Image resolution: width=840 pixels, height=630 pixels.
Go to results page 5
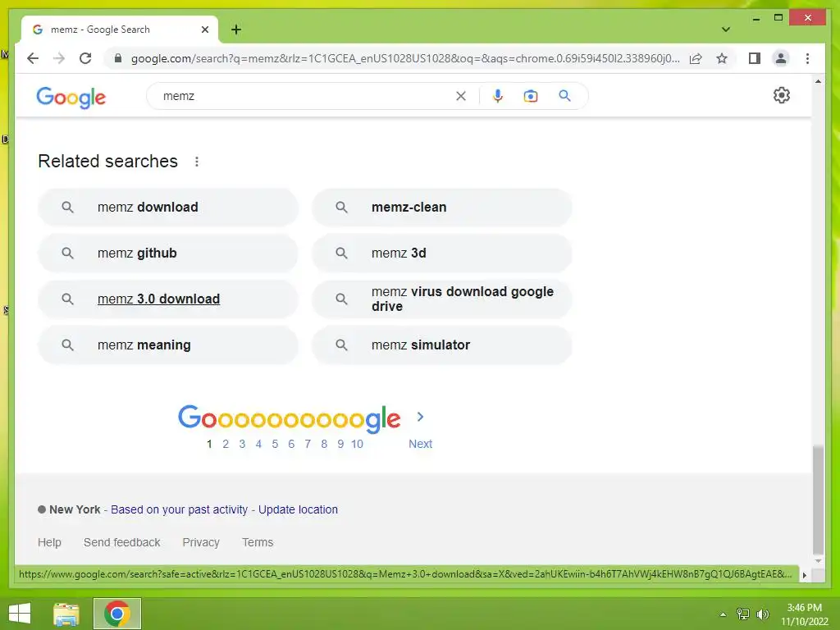tap(275, 444)
